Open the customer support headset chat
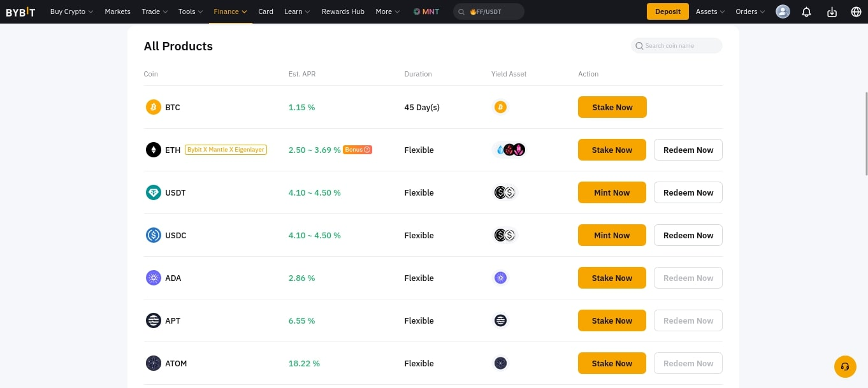This screenshot has width=868, height=388. pos(845,366)
